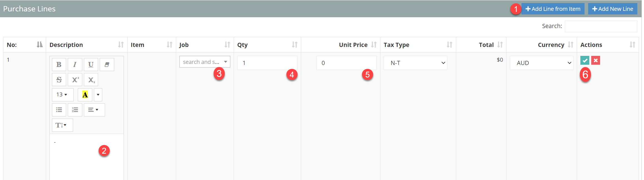
Task: Click the Qty input field
Action: click(267, 63)
